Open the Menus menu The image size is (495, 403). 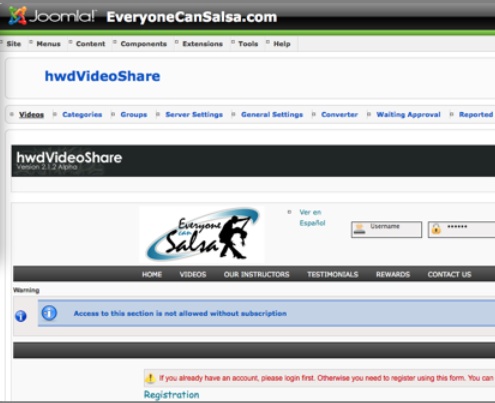click(48, 44)
